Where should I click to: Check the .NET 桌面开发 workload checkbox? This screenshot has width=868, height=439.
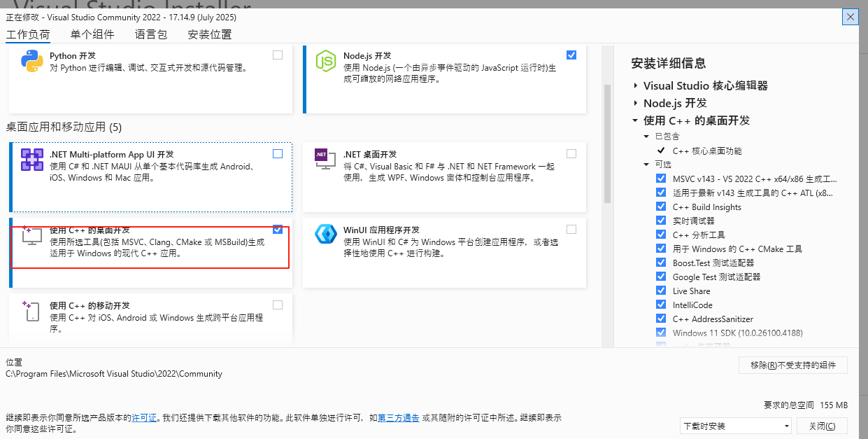pyautogui.click(x=571, y=153)
